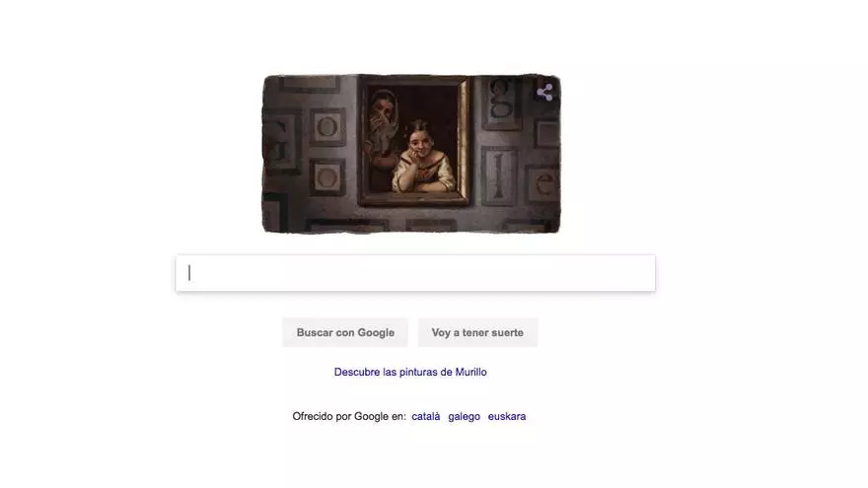
Task: Click the gilded frame edge of the painting
Action: point(464,141)
